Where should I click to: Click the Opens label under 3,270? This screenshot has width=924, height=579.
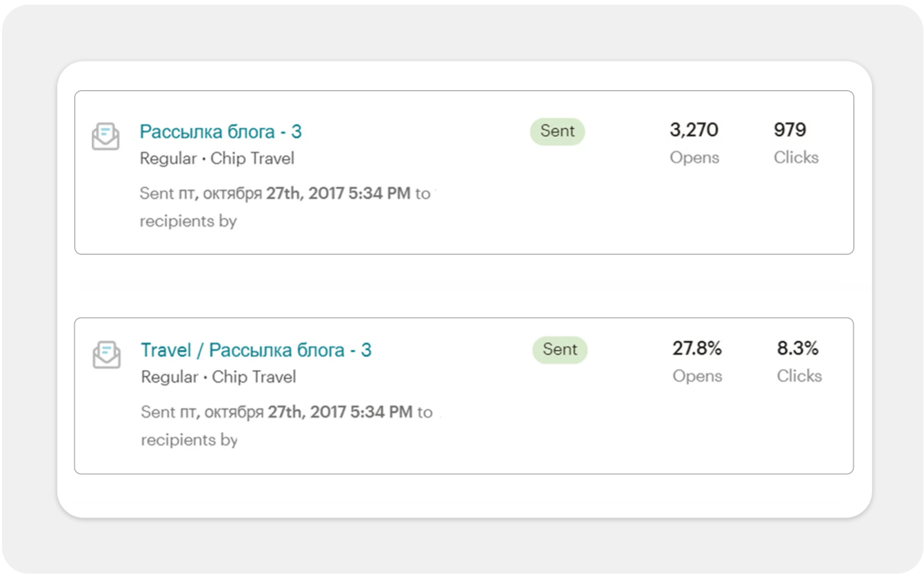[694, 158]
